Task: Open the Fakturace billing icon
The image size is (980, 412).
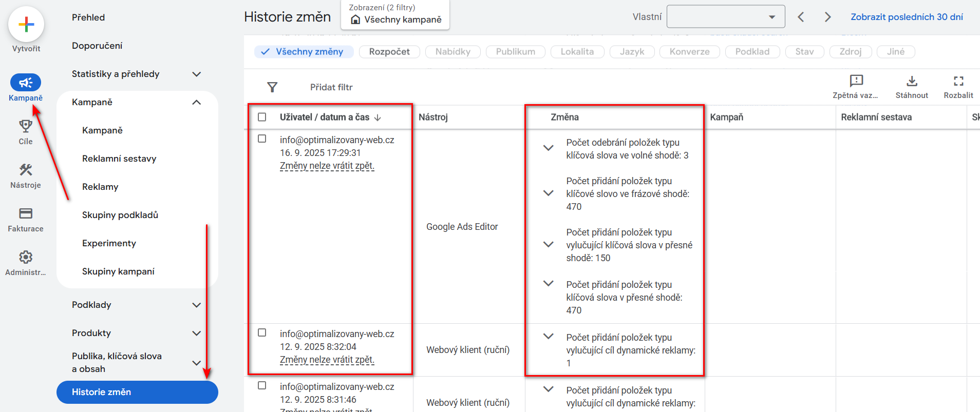Action: point(26,213)
